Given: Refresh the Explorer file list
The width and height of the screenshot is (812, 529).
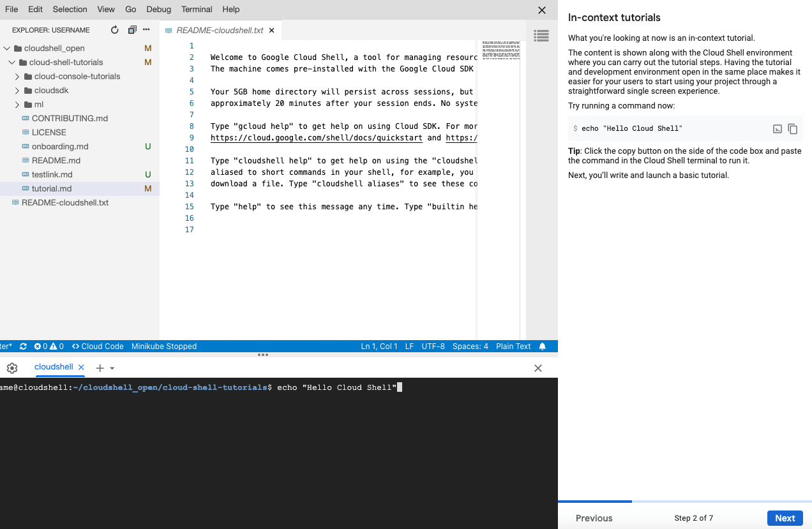Looking at the screenshot, I should tap(114, 29).
